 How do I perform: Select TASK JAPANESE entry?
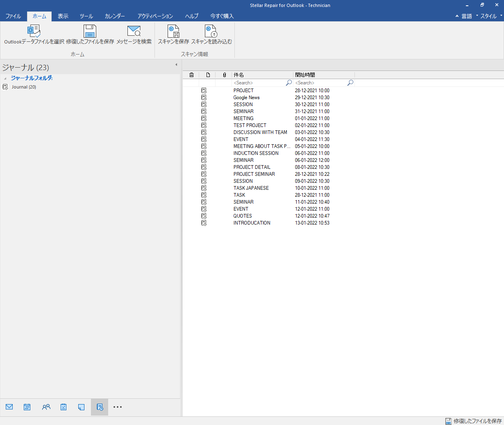coord(251,188)
